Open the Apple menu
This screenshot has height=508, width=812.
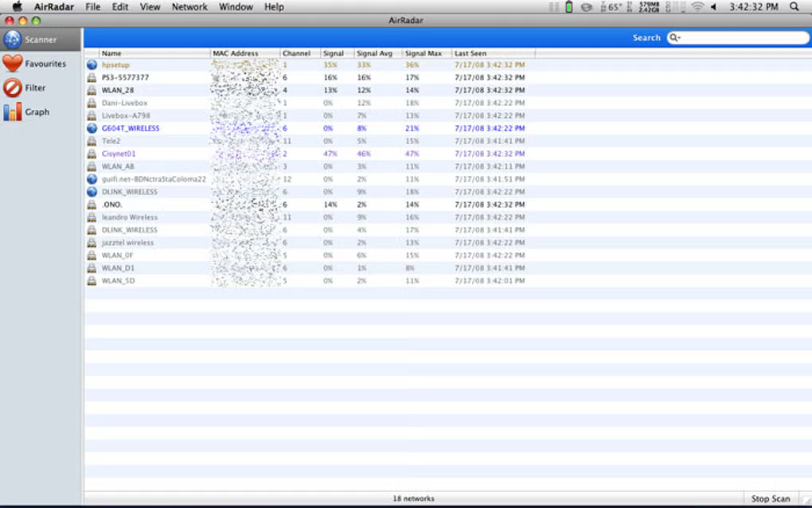coord(17,6)
